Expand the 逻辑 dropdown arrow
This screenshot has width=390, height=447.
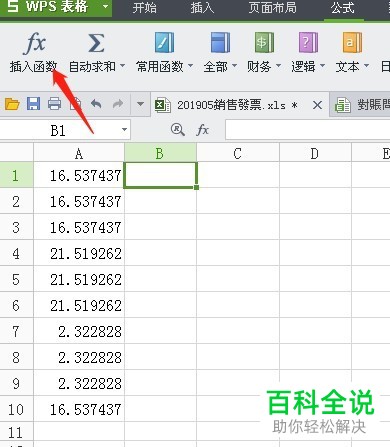click(x=322, y=66)
